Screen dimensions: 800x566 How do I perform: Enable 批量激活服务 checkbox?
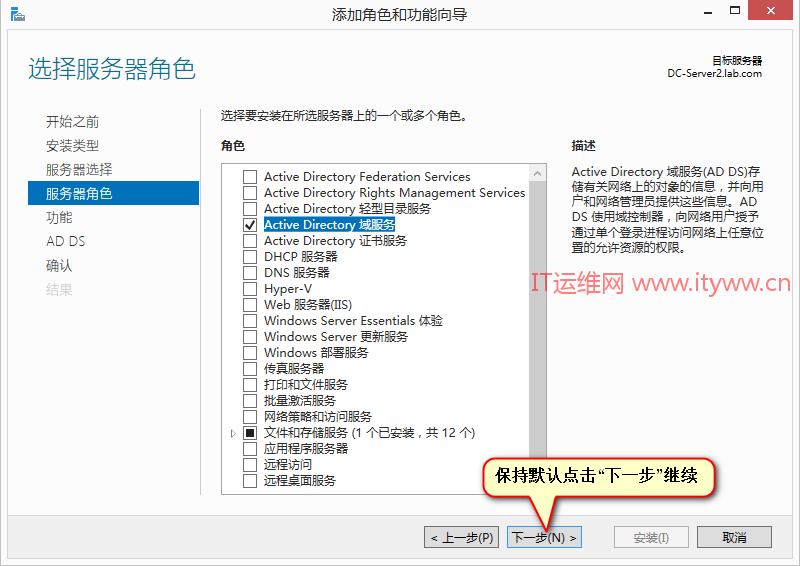tap(250, 401)
